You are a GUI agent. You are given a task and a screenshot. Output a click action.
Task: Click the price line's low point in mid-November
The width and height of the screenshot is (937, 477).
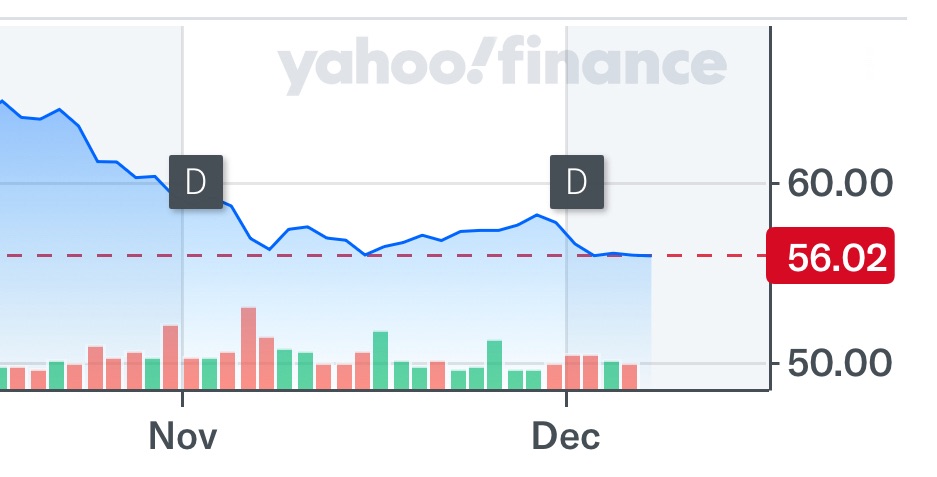click(367, 254)
